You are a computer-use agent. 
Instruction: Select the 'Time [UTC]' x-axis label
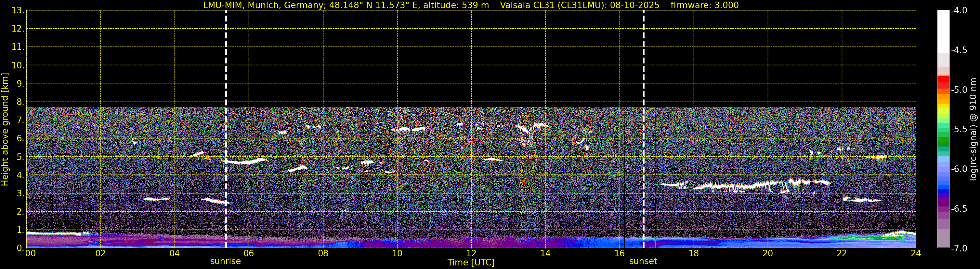tap(471, 262)
